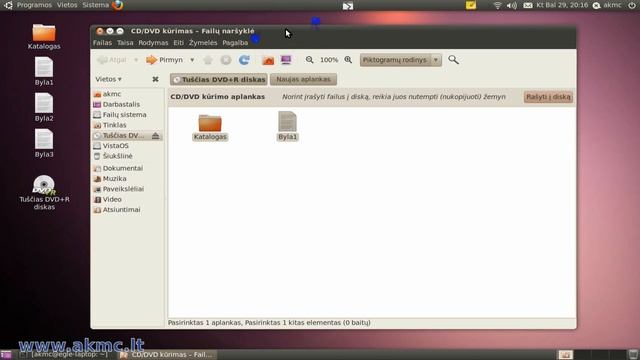Open the Piktogramų rodinys view dropdown
Screen dimensions: 640x360
point(400,60)
